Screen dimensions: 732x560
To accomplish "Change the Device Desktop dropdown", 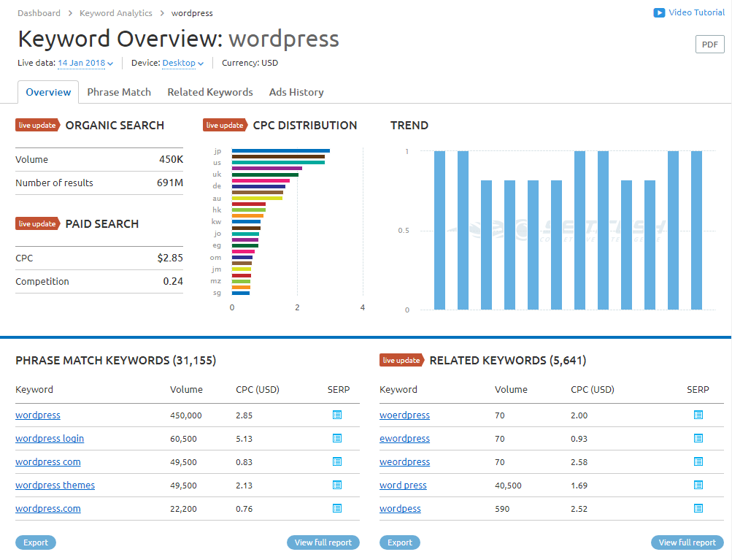I will [183, 63].
